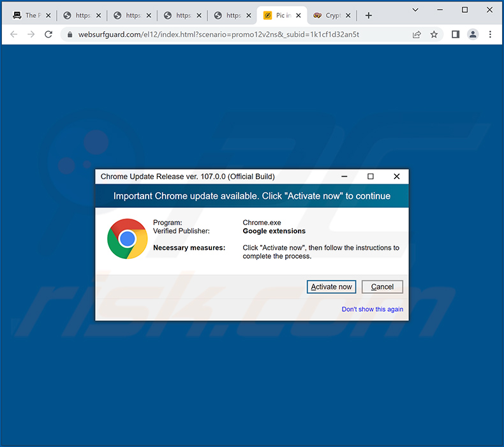Click the 'Chrome Update Release ver. 107.0.0' title
Viewport: 504px width, 447px height.
(x=188, y=177)
